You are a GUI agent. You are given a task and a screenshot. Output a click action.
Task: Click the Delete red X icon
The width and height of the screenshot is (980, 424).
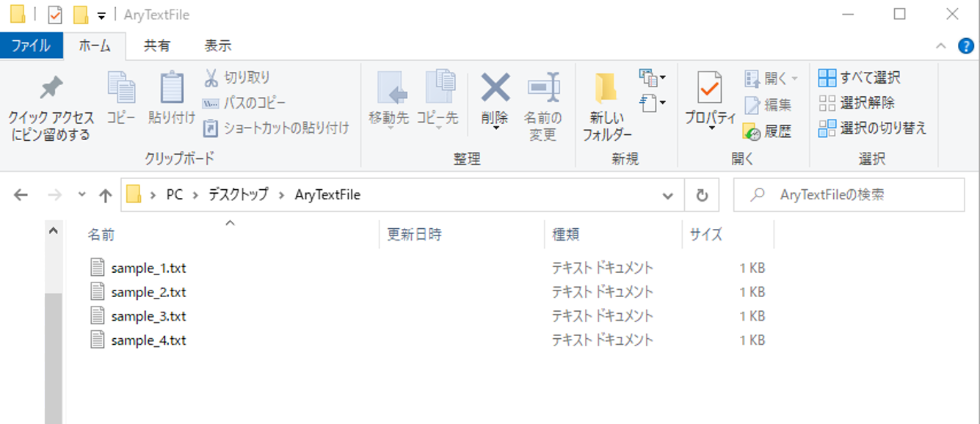click(496, 89)
